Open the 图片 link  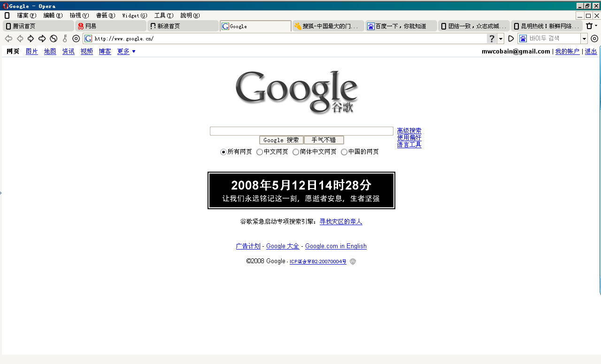pyautogui.click(x=32, y=52)
